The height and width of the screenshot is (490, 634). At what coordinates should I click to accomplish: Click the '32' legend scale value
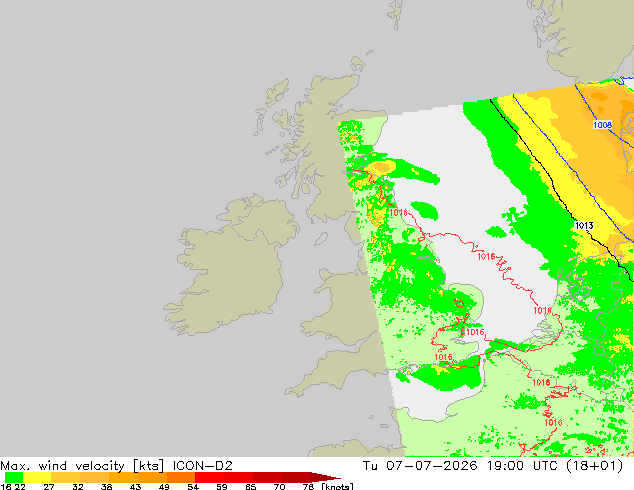pos(78,486)
